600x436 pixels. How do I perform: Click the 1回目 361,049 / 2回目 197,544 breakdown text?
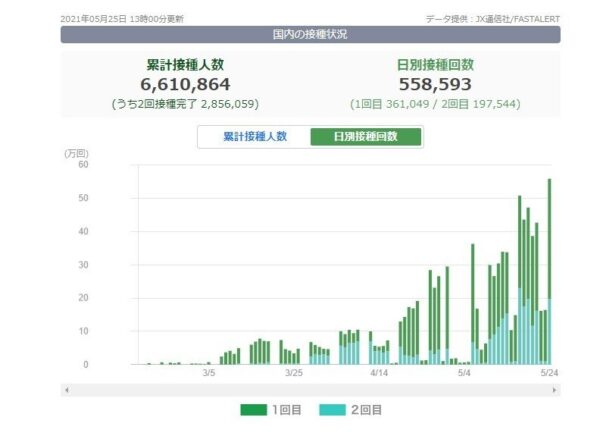coord(435,104)
